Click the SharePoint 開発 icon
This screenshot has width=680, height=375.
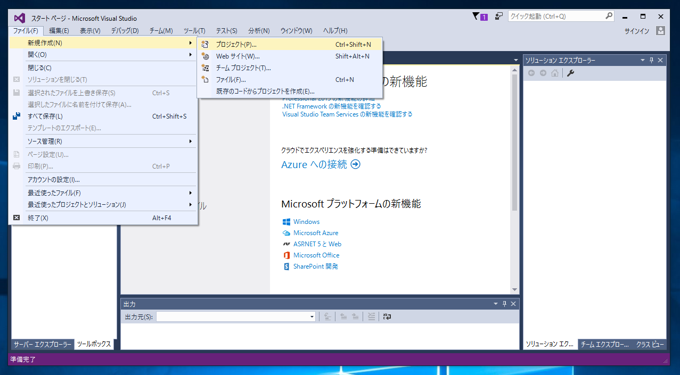286,267
